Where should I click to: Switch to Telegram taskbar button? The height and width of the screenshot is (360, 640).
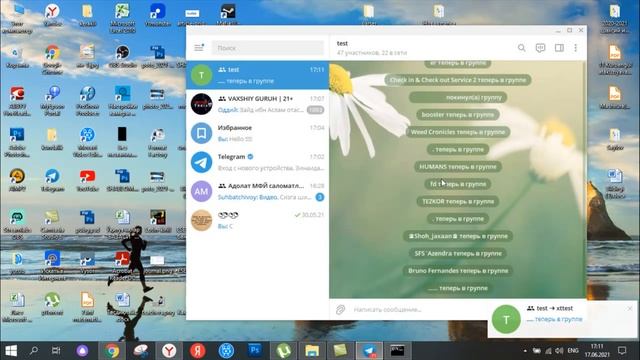pyautogui.click(x=369, y=351)
